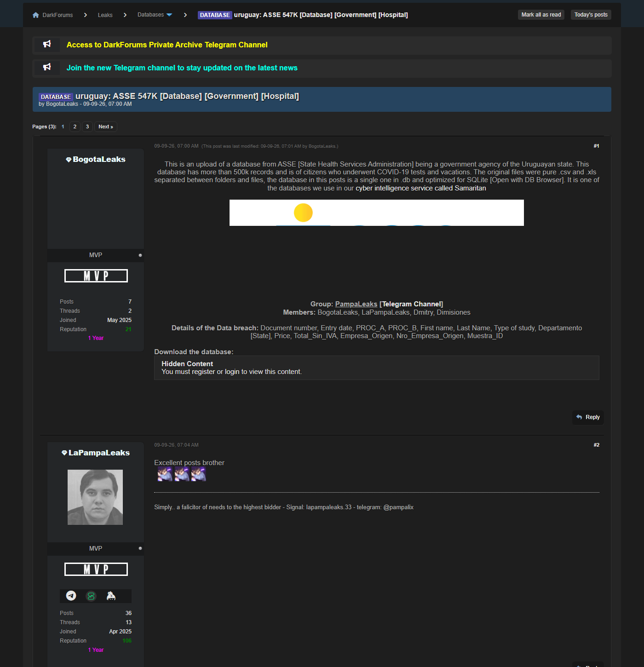Open LaPampaLeaks profile username
The width and height of the screenshot is (644, 667).
[x=99, y=453]
